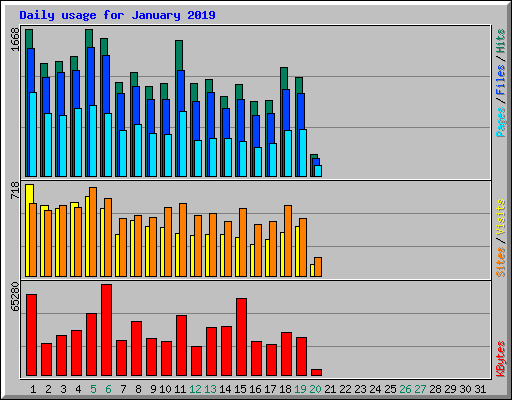Image resolution: width=512 pixels, height=400 pixels.
Task: Click the cyan Pages bar for day 5
Action: tap(93, 141)
